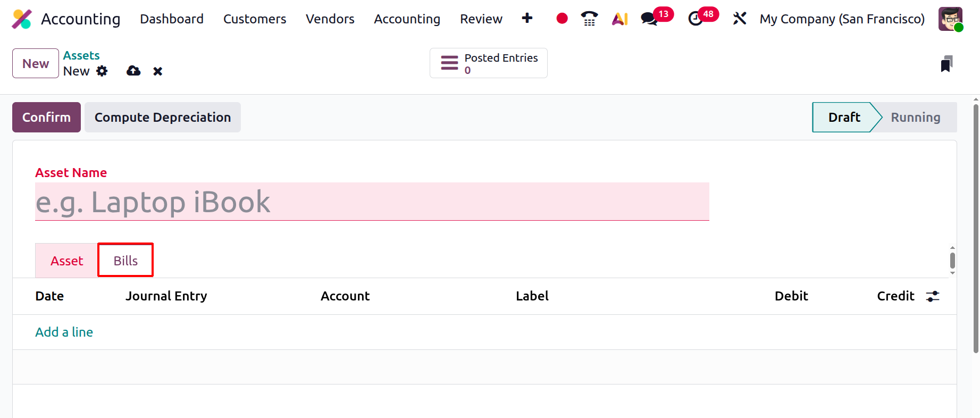Click the debug tools wrench icon
Viewport: 980px width, 418px height.
[x=739, y=19]
